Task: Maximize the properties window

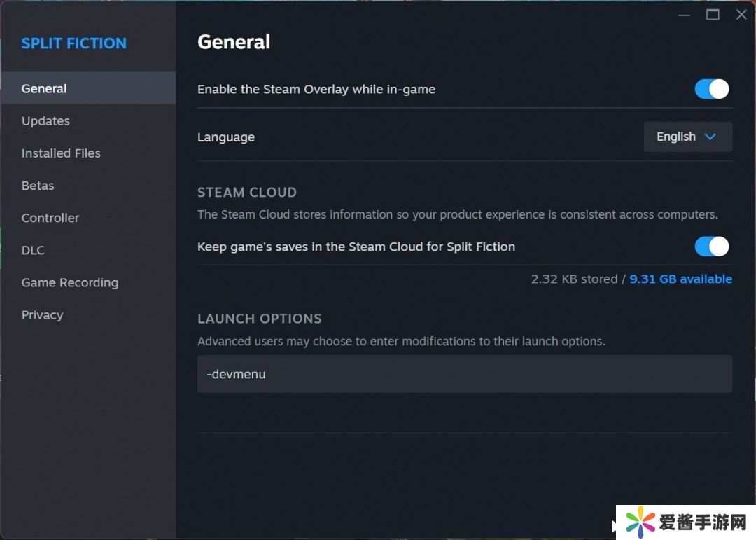Action: pyautogui.click(x=713, y=15)
